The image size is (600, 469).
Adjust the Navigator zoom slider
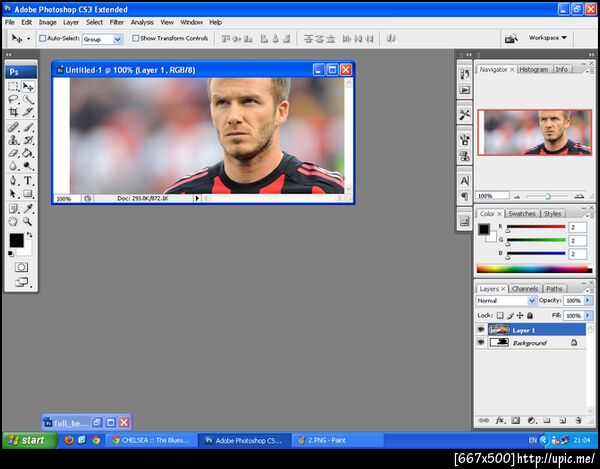click(547, 196)
